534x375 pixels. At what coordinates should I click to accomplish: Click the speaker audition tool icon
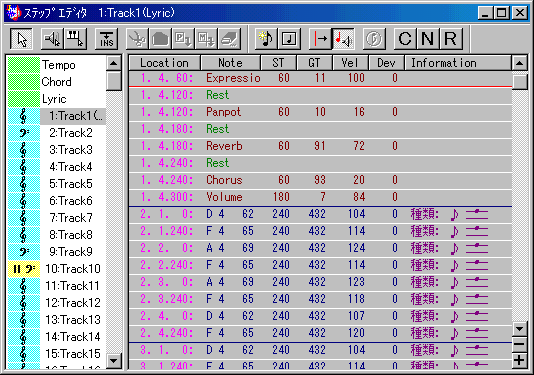click(x=52, y=39)
